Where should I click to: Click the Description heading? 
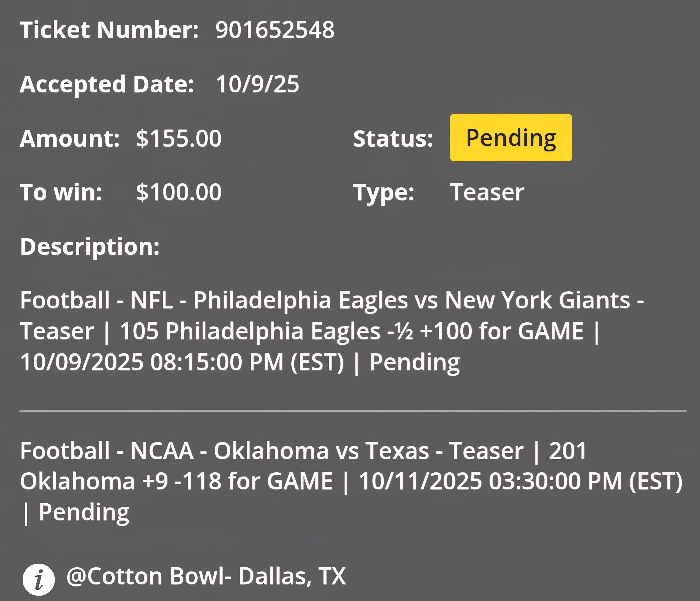[90, 247]
